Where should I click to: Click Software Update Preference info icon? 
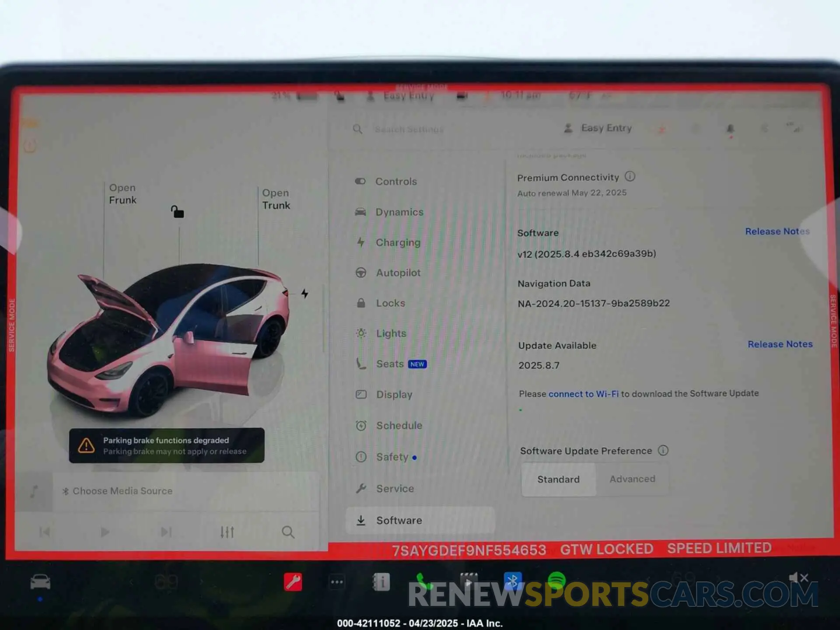pyautogui.click(x=663, y=450)
